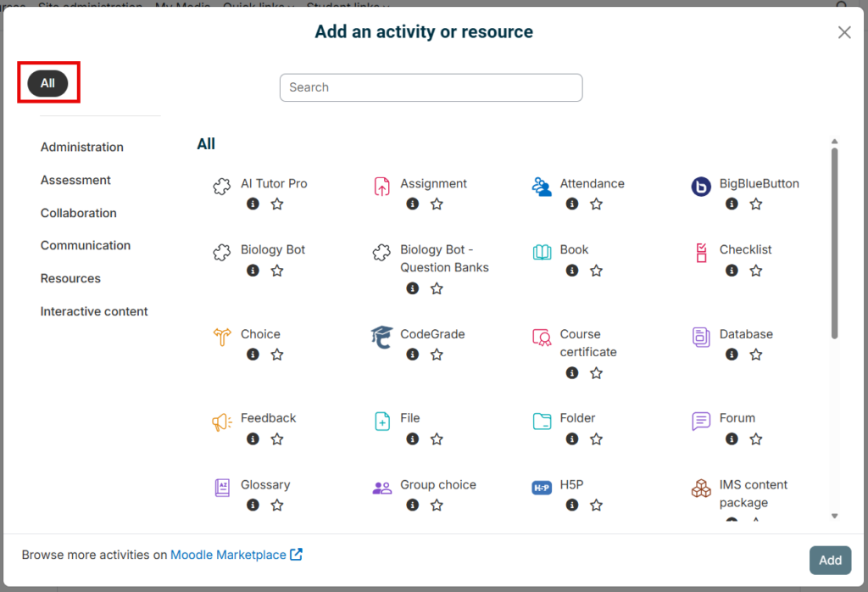This screenshot has height=592, width=868.
Task: Click the Choice activity icon
Action: click(221, 336)
